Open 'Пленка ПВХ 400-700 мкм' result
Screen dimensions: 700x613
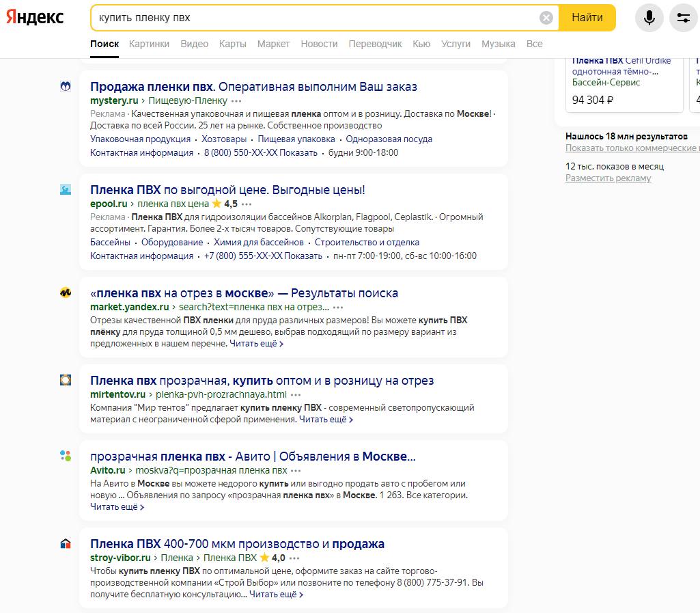tap(237, 544)
